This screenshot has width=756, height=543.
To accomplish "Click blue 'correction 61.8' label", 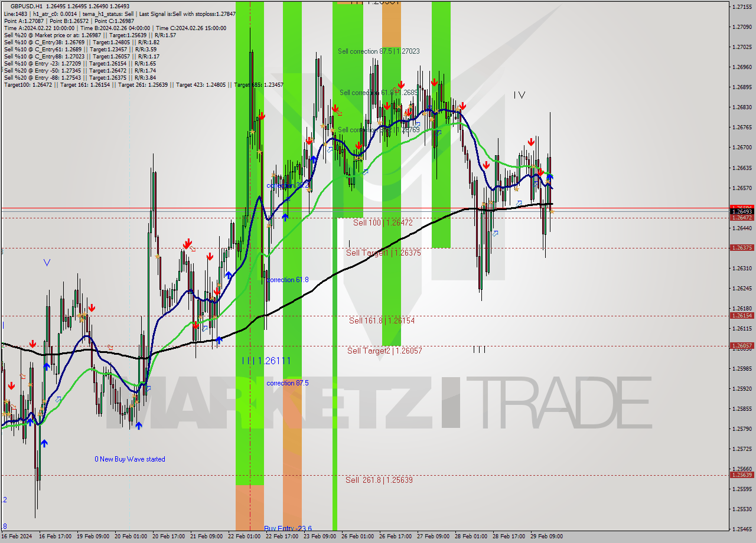I will point(287,280).
